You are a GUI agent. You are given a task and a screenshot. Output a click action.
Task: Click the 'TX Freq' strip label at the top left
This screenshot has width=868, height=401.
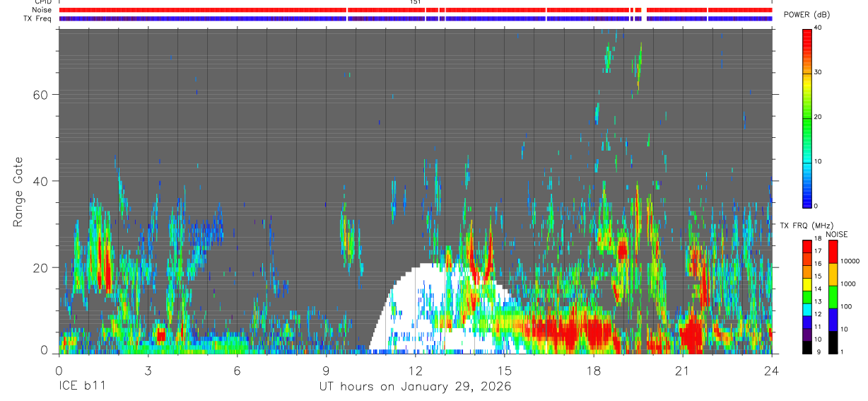point(39,18)
